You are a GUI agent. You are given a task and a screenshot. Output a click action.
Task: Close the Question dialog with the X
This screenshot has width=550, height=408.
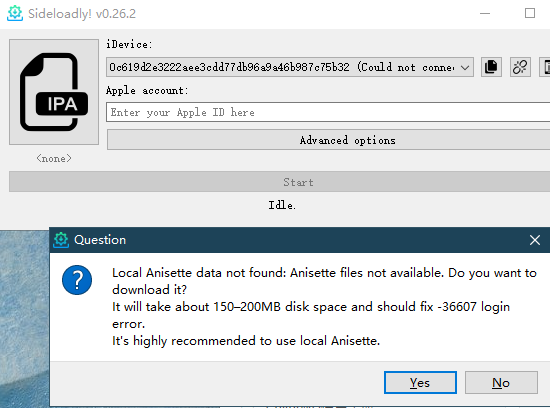tap(535, 240)
